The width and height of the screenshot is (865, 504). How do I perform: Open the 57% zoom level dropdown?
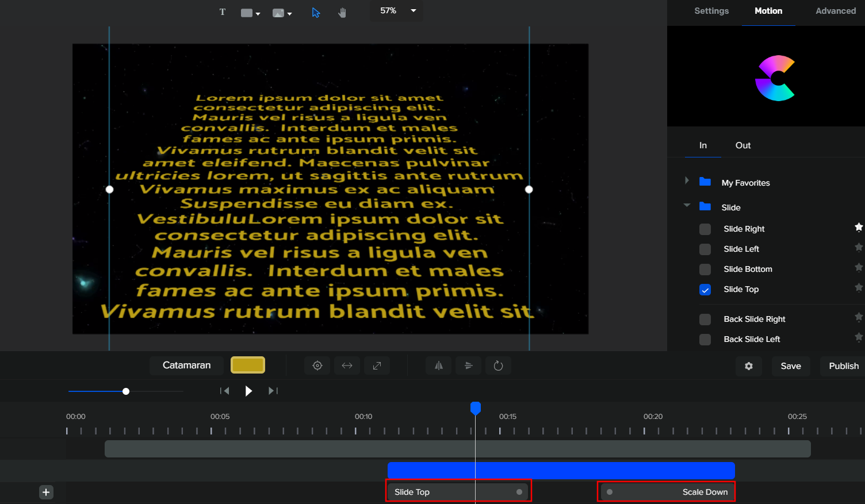(x=397, y=11)
